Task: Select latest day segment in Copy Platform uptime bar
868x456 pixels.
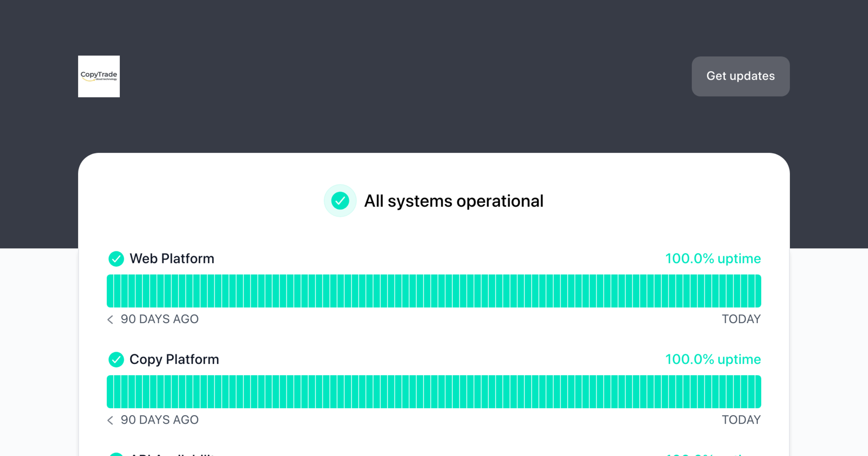Action: click(758, 392)
